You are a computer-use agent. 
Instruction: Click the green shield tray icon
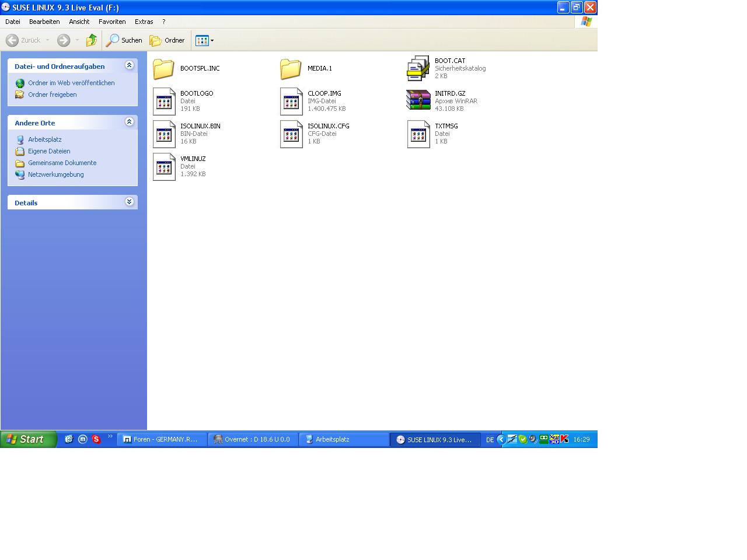point(523,439)
